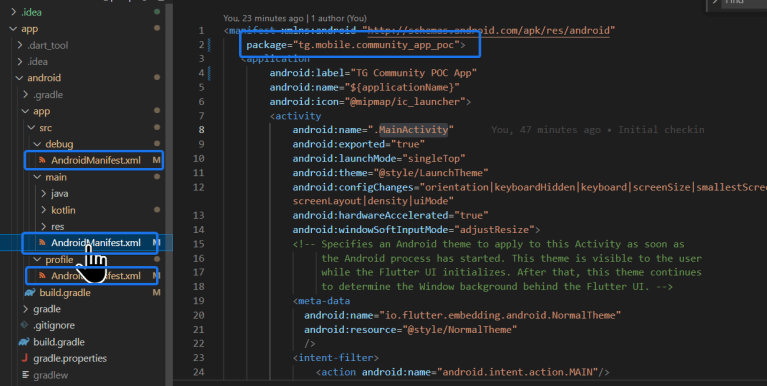Click <meta-data tag on line 19
Viewport: 767px width, 386px height.
[x=321, y=301]
